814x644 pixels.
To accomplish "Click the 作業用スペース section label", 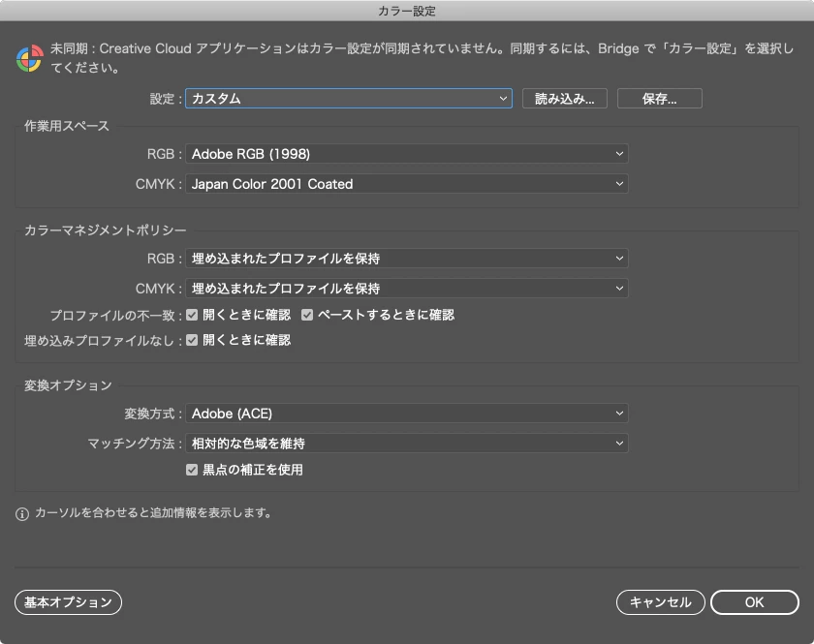I will (x=67, y=126).
